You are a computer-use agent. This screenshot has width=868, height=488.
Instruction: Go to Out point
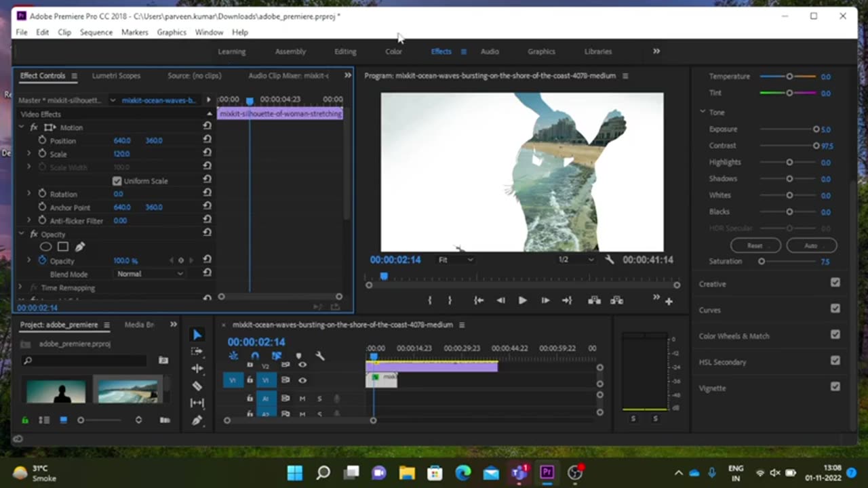(x=567, y=300)
